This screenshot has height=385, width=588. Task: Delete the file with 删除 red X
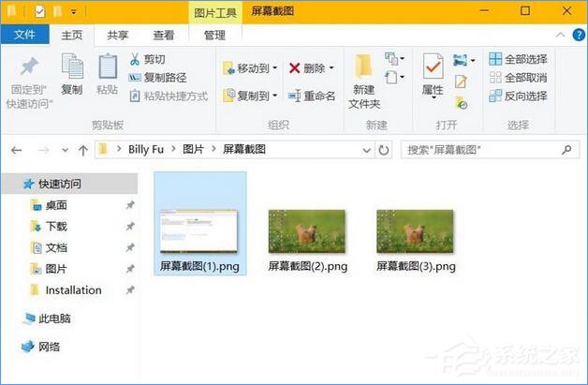307,68
